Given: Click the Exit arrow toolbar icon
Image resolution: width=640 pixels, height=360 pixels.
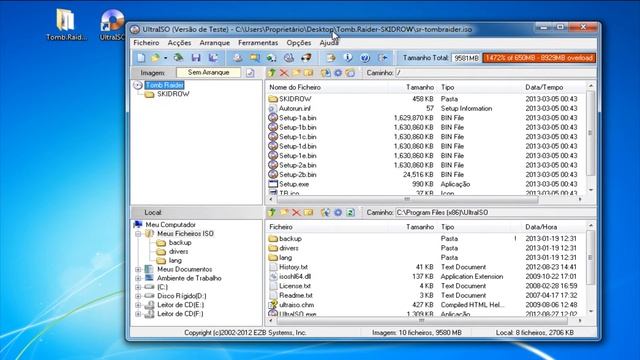Looking at the screenshot, I should pos(382,58).
